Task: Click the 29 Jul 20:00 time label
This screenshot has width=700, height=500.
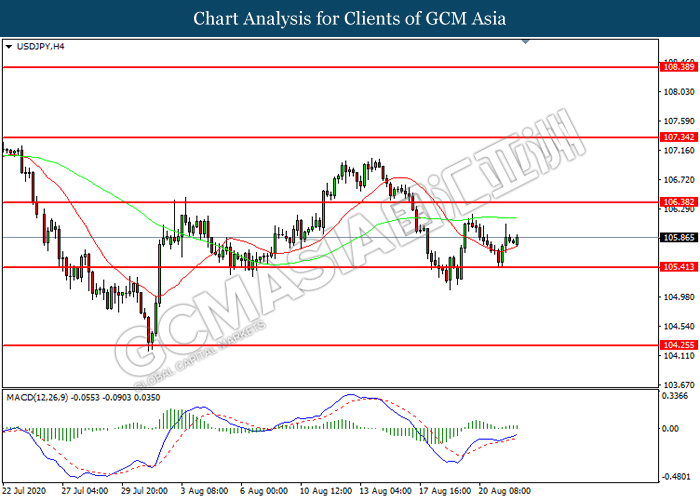Action: coord(144,491)
